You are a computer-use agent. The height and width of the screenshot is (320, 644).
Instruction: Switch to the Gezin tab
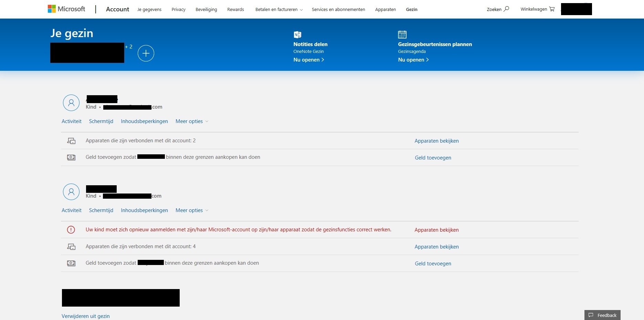point(412,9)
